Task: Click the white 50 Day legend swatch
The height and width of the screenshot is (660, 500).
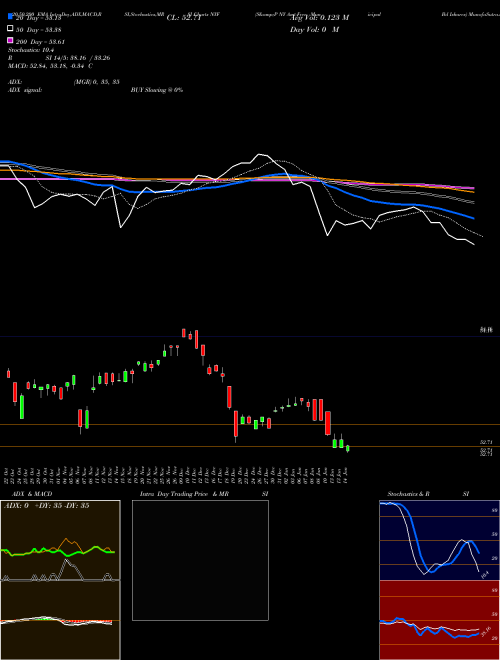Action: (10, 29)
